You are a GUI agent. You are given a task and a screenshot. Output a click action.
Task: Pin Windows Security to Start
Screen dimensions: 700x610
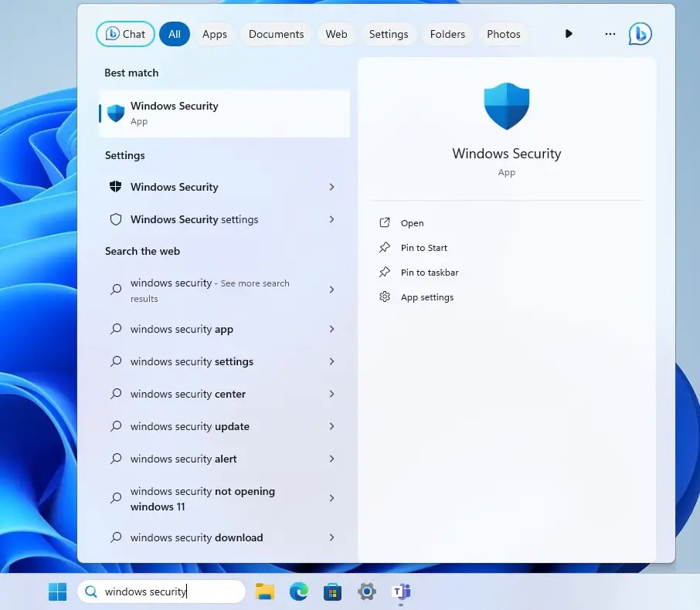pyautogui.click(x=423, y=248)
